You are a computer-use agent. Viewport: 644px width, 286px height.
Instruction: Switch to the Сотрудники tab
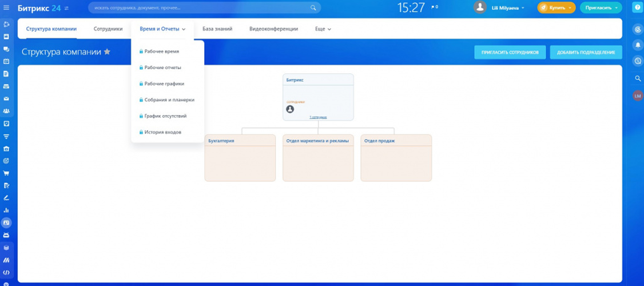(108, 29)
